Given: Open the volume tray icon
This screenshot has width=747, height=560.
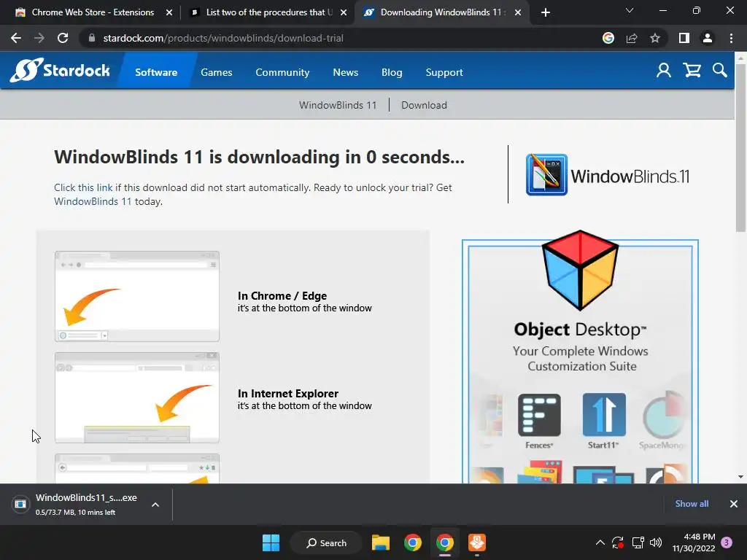Looking at the screenshot, I should tap(656, 542).
